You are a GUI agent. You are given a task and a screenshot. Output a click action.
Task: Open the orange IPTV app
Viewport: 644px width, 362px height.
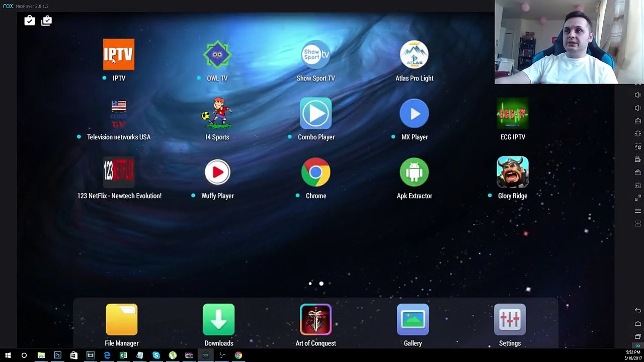pos(119,54)
